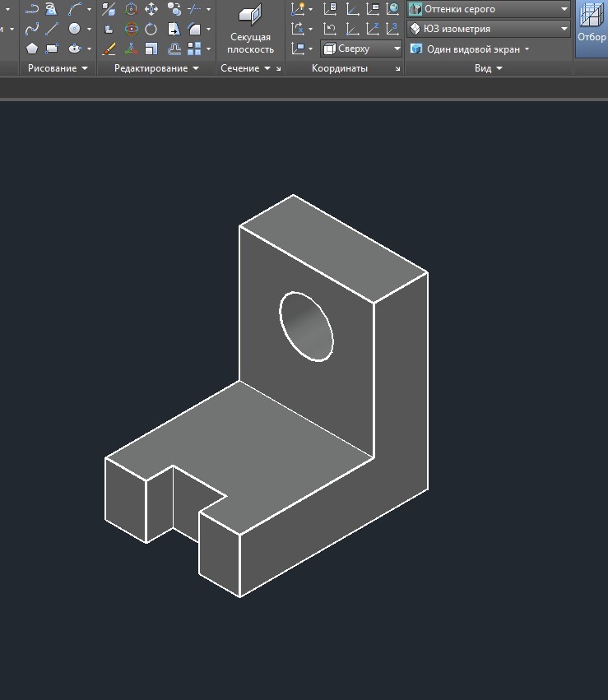
Task: Open the Сверху UCS combo box
Action: 362,49
